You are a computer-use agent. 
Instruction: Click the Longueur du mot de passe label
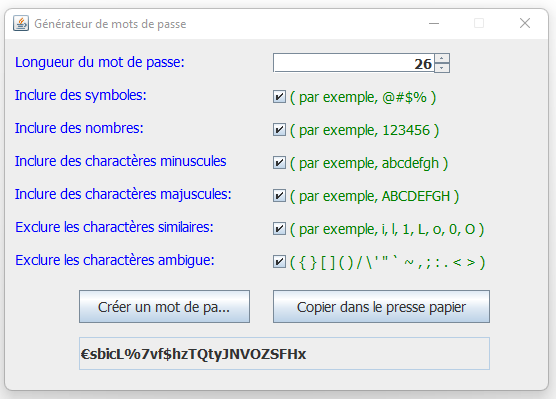tap(100, 62)
